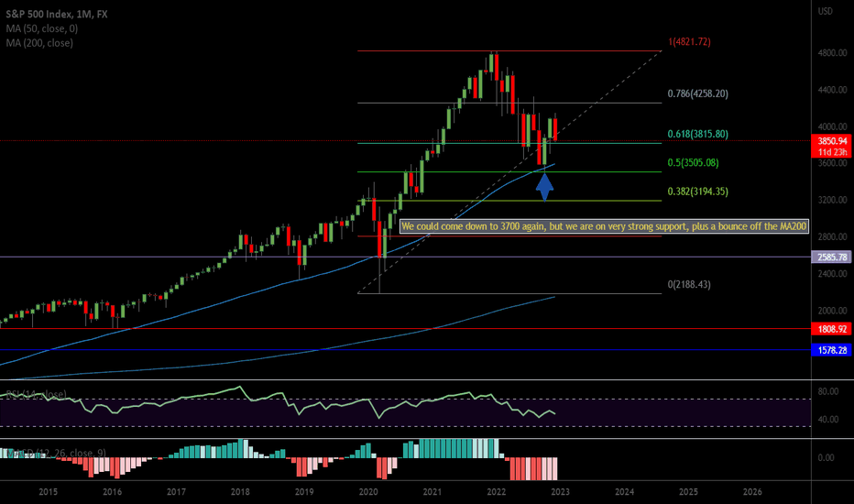Click 2020 on the time axis

[x=368, y=492]
